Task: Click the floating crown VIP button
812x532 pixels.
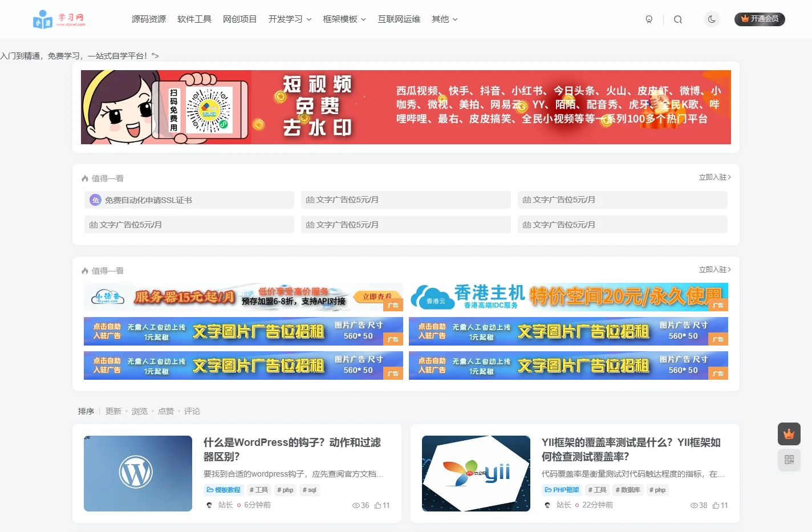Action: point(789,434)
